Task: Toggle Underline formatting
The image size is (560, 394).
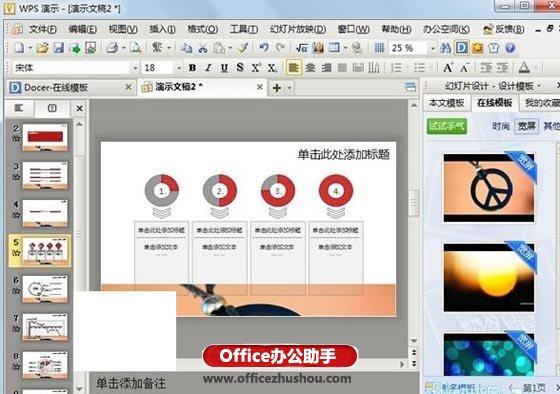Action: (224, 68)
